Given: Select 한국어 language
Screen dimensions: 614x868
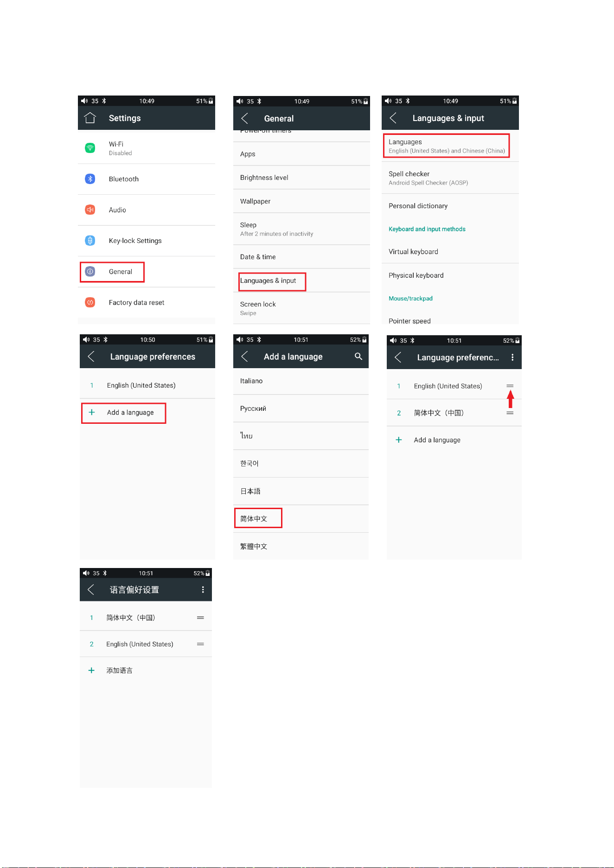Looking at the screenshot, I should (x=301, y=464).
